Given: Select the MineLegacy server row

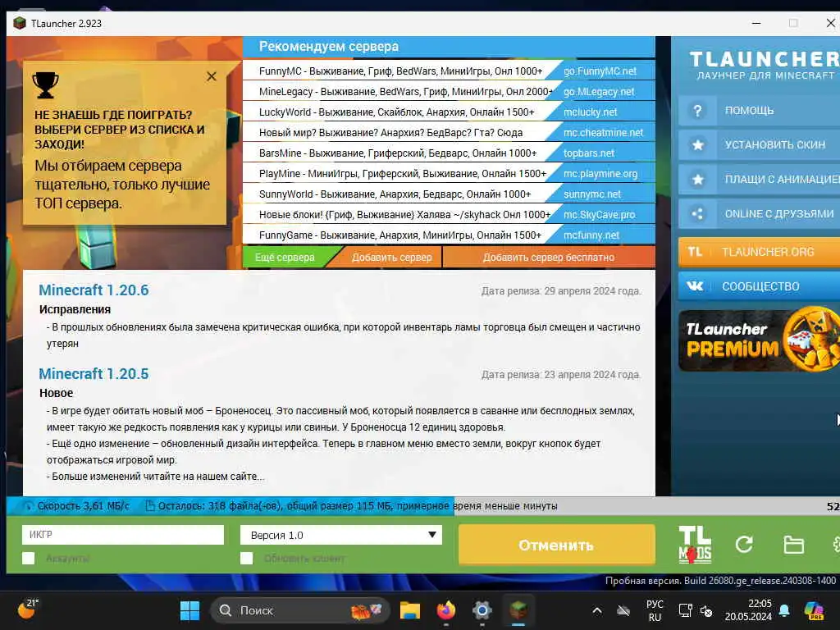Looking at the screenshot, I should (x=449, y=92).
